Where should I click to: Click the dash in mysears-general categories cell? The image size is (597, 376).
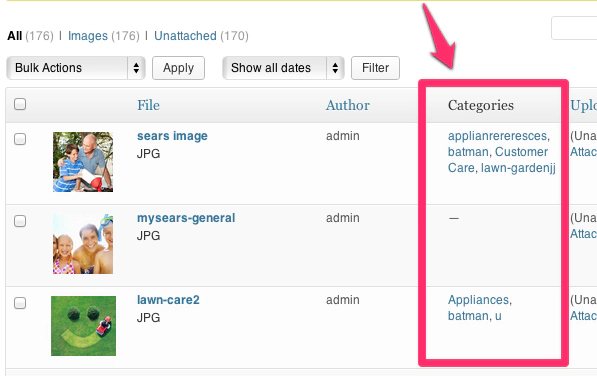tap(453, 218)
